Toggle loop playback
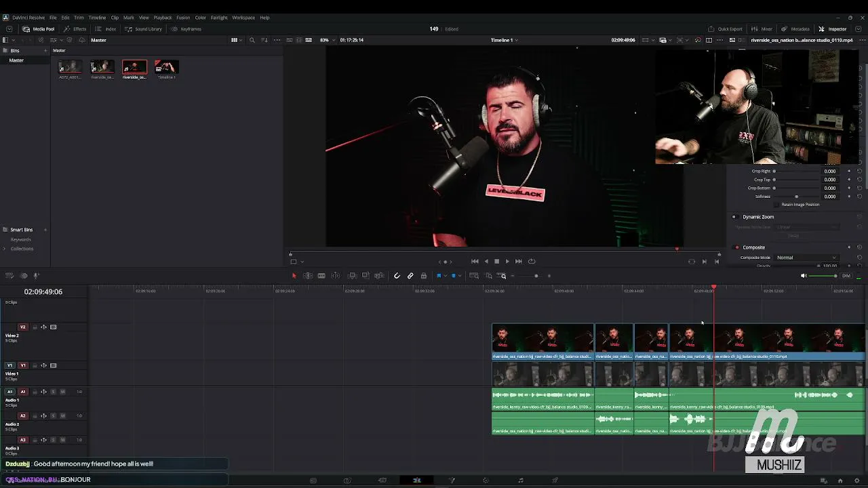 532,261
